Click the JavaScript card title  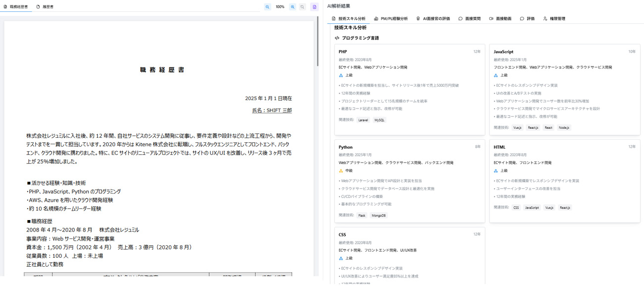point(503,52)
